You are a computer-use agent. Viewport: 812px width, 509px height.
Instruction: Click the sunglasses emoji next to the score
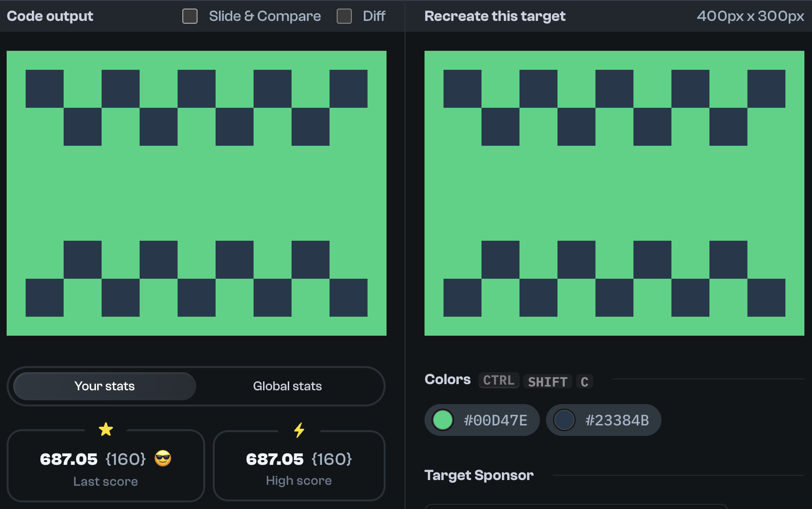(163, 459)
